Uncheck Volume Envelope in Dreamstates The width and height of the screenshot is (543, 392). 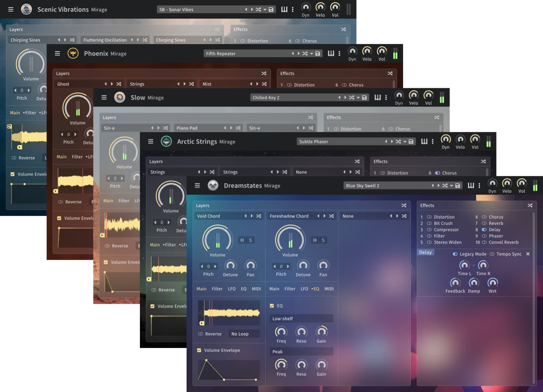click(x=199, y=350)
